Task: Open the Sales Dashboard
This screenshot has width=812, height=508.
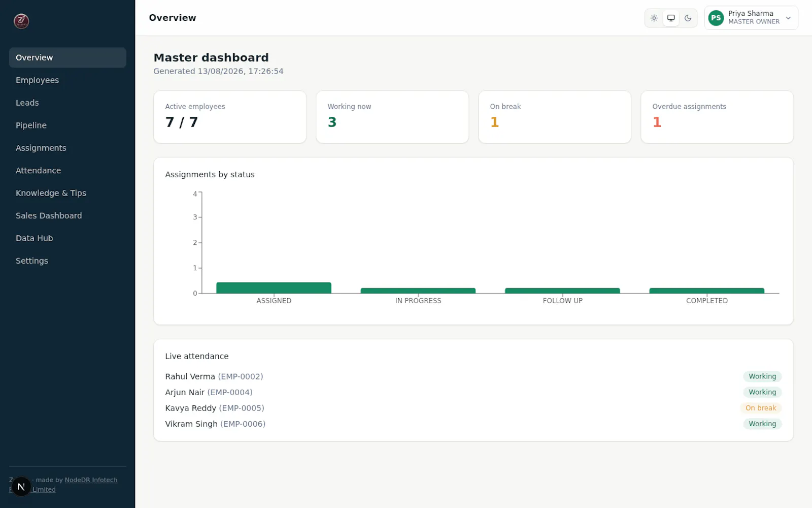Action: click(67, 216)
